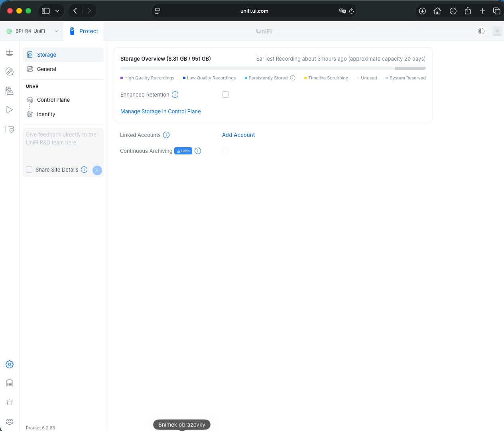504x431 pixels.
Task: Toggle the Continuous Archiving checkbox
Action: point(225,151)
